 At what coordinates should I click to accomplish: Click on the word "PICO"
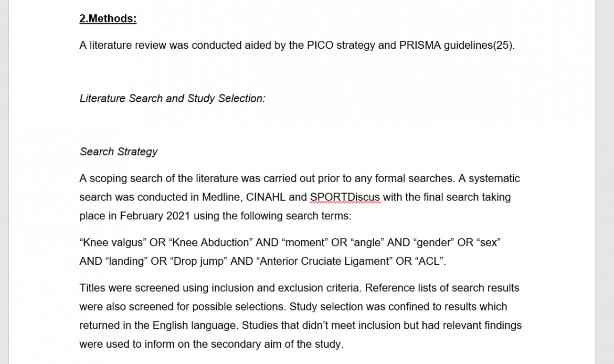pyautogui.click(x=320, y=45)
